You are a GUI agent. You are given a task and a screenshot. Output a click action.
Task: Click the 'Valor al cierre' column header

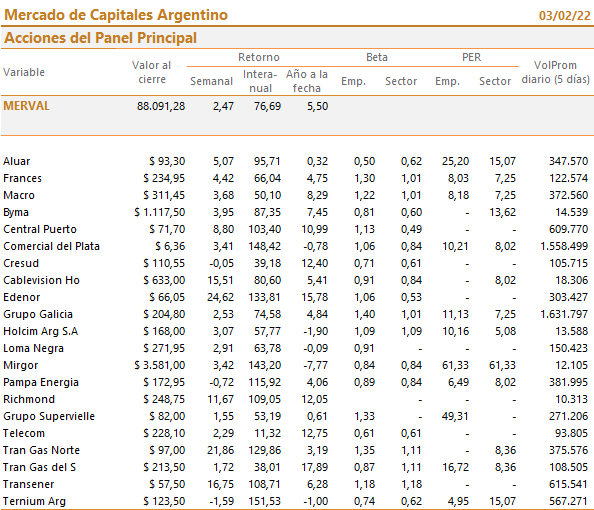click(x=152, y=72)
